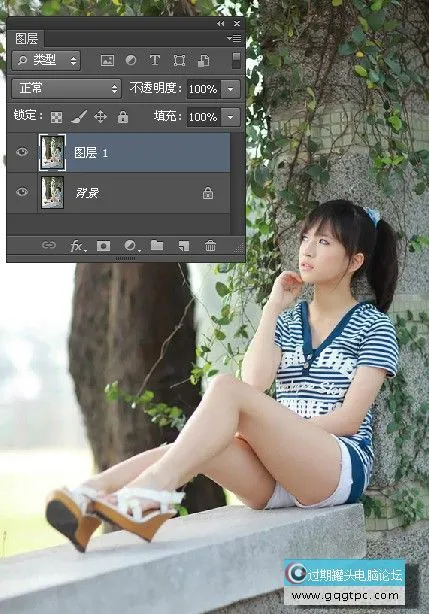Image resolution: width=429 pixels, height=614 pixels.
Task: Click the link layers chain icon
Action: (49, 246)
